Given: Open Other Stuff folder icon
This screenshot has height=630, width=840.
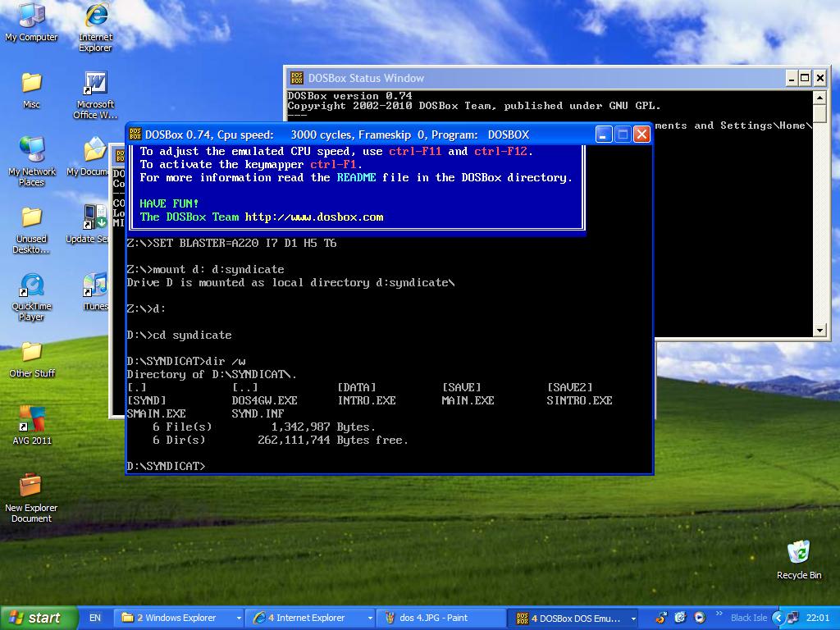Looking at the screenshot, I should 31,359.
